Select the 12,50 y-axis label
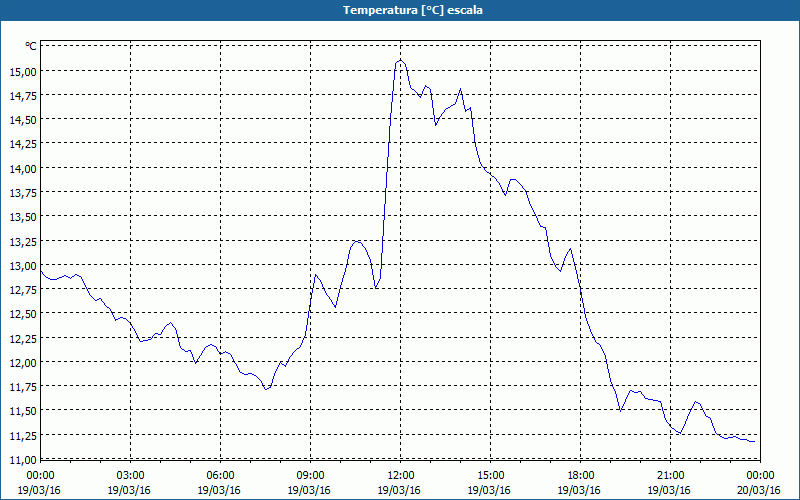 pyautogui.click(x=23, y=314)
